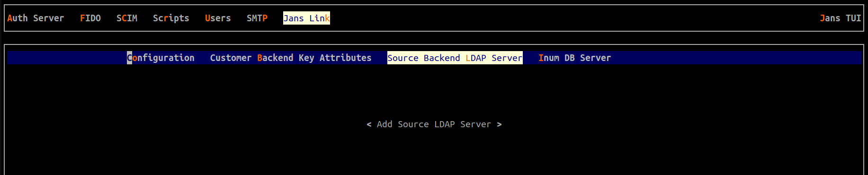This screenshot has height=175, width=868.
Task: Click the left angle bracket of Add button
Action: point(369,124)
